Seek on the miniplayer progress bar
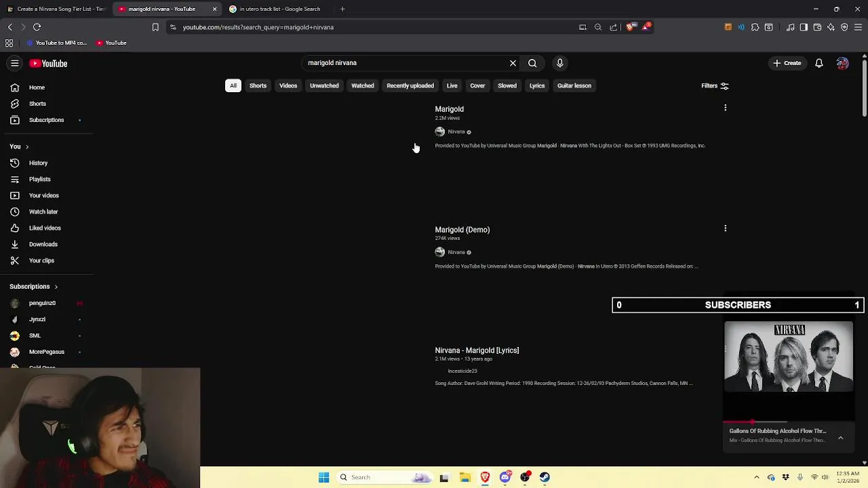Image resolution: width=868 pixels, height=488 pixels. (x=788, y=422)
